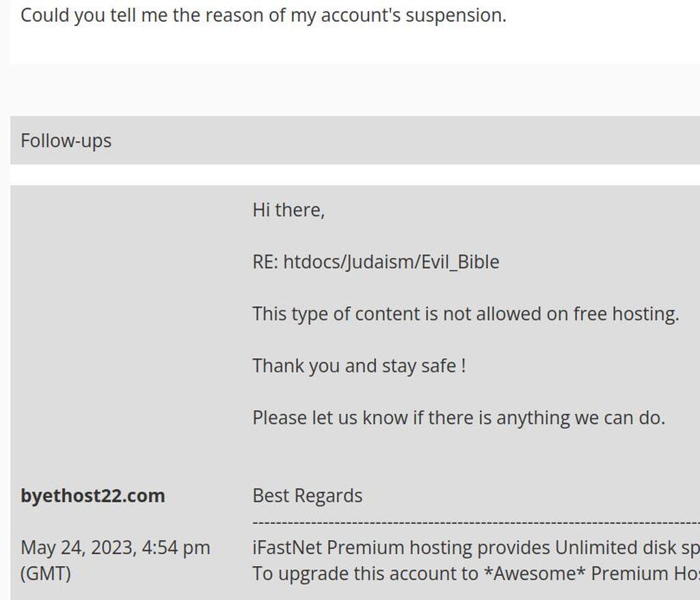Click the (GMT) timezone label
The width and height of the screenshot is (700, 600).
point(46,573)
